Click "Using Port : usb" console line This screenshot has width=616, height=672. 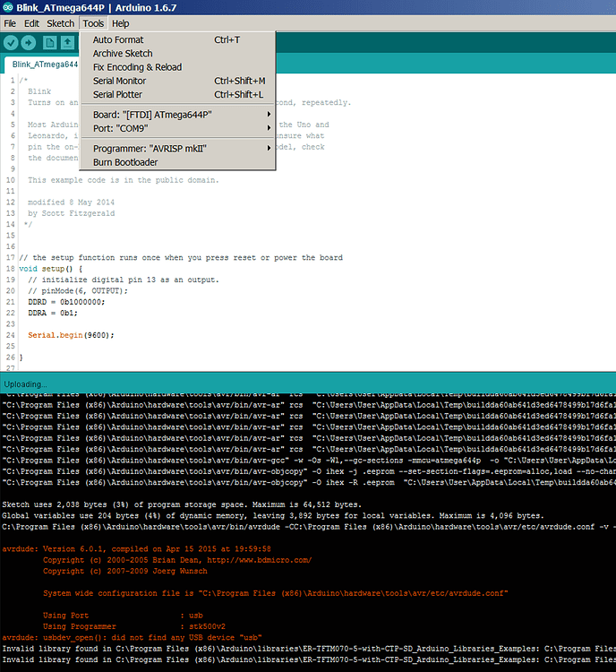click(123, 615)
